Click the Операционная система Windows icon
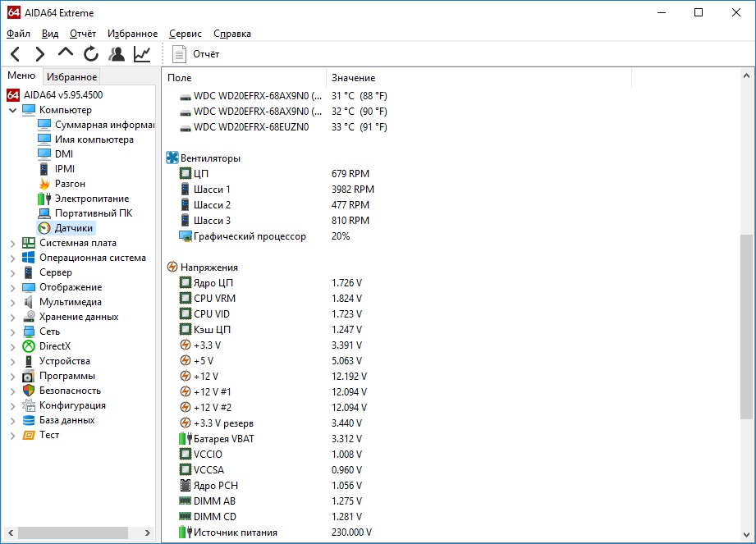 click(29, 258)
